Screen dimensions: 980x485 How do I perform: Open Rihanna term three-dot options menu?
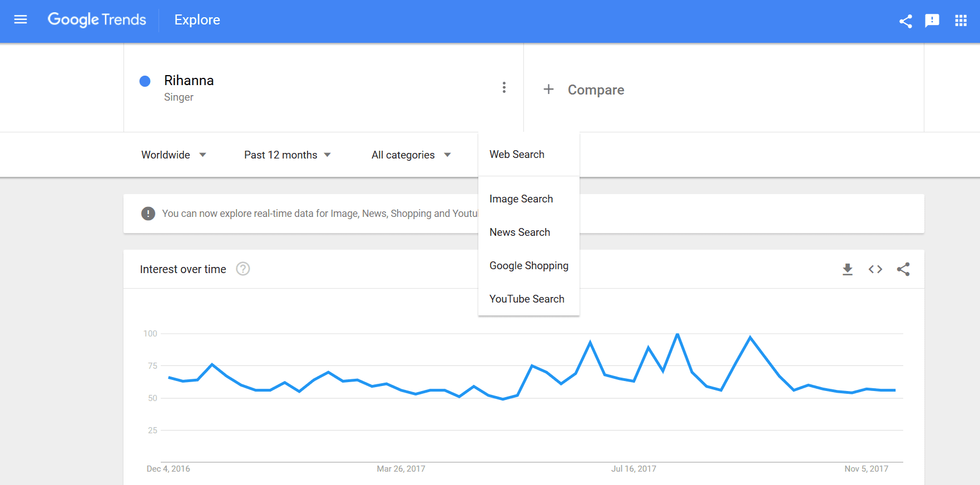click(x=504, y=88)
